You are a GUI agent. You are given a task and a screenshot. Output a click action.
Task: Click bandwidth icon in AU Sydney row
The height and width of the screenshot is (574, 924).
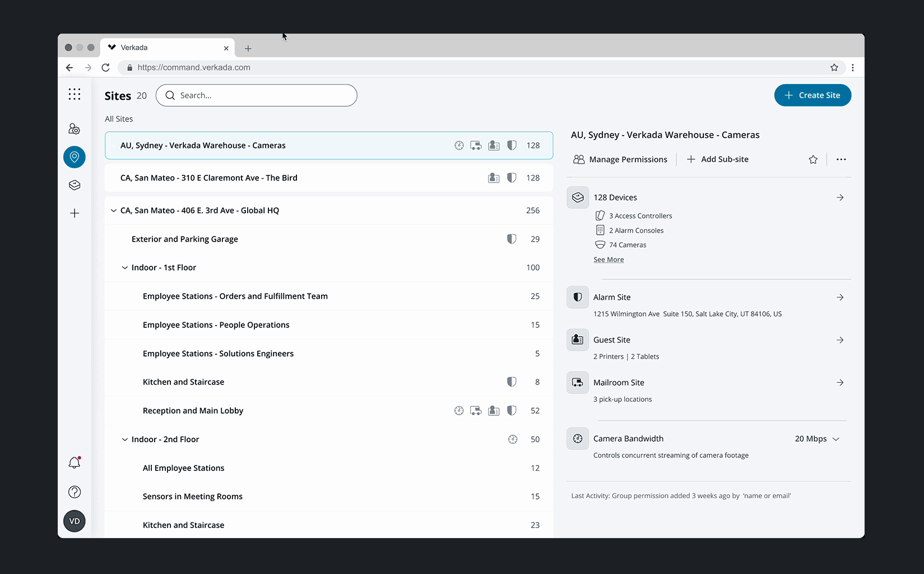tap(459, 146)
